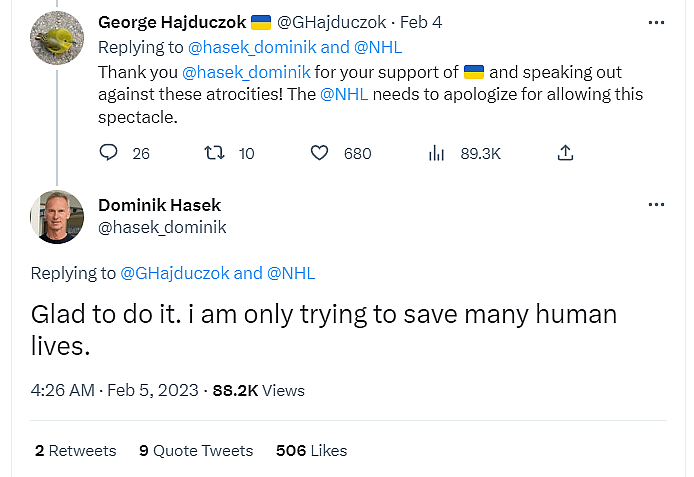
Task: Click @GHajduczok in Dominik's replying-to line
Action: (x=175, y=273)
